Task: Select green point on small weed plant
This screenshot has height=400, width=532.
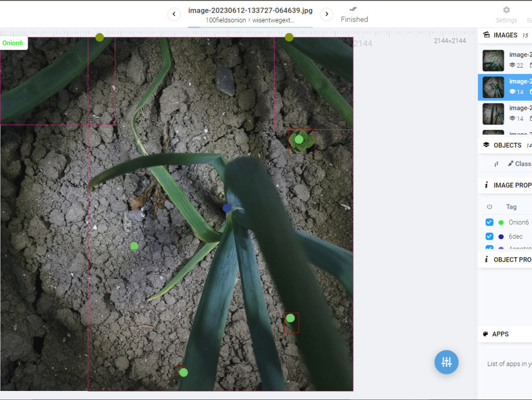Action: [299, 139]
